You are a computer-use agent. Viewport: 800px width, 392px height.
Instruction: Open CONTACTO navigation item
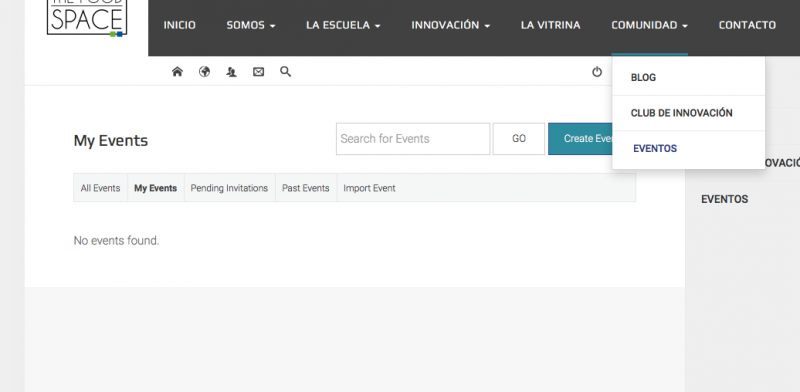pyautogui.click(x=747, y=25)
